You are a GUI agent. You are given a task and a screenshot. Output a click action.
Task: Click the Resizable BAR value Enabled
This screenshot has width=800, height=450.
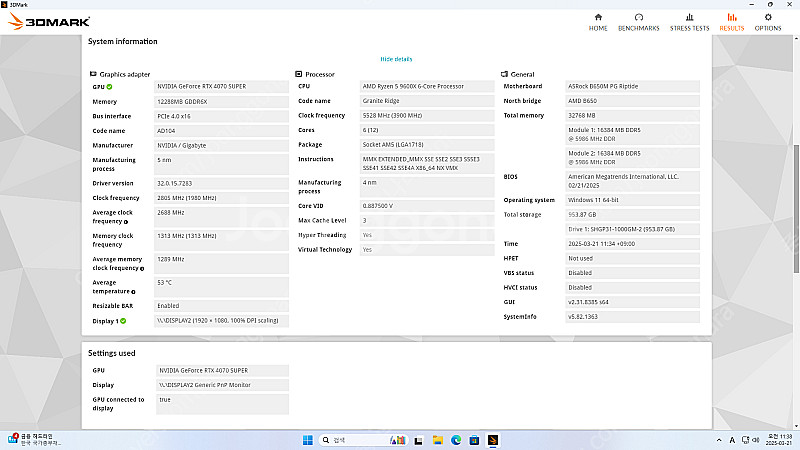221,306
